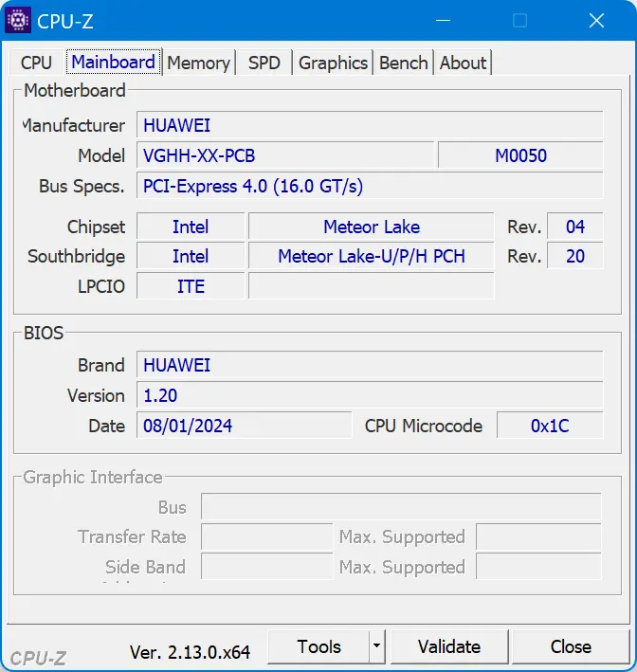The height and width of the screenshot is (672, 637).
Task: Click the BIOS Date 08/01/2024 value
Action: [x=244, y=426]
